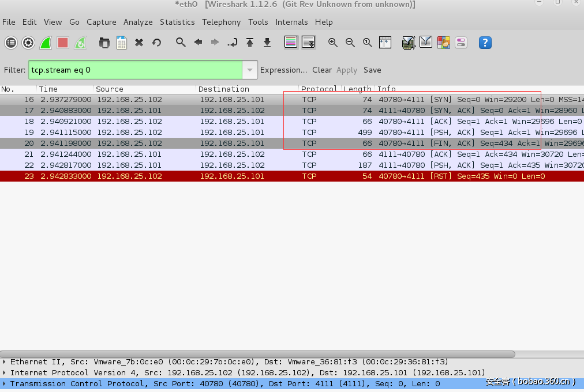Zoom in on packet list text

click(333, 43)
